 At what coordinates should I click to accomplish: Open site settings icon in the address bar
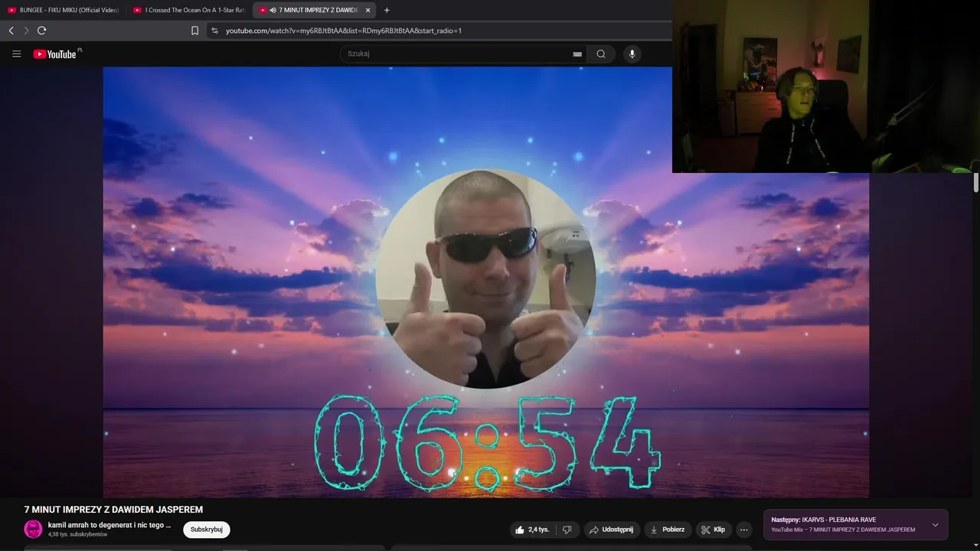point(214,31)
